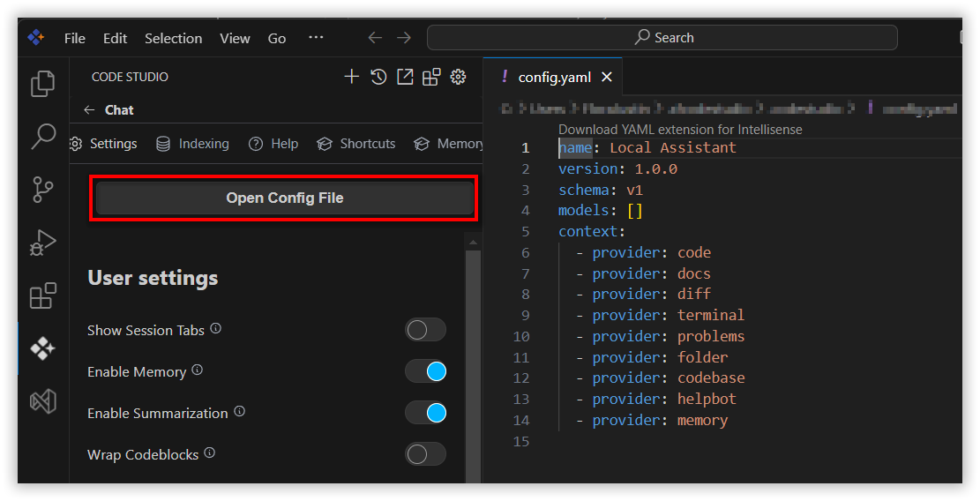980x501 pixels.
Task: Click the app logo in title bar
Action: [x=35, y=38]
